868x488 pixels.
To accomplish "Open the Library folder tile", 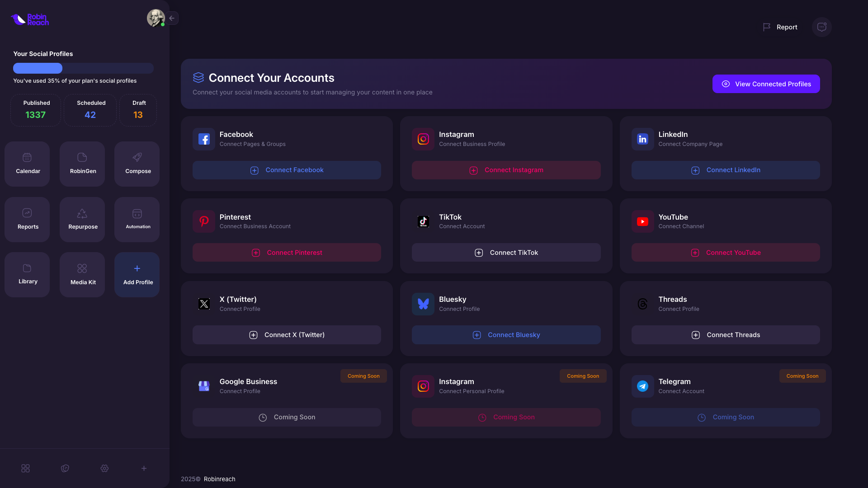I will click(x=27, y=274).
